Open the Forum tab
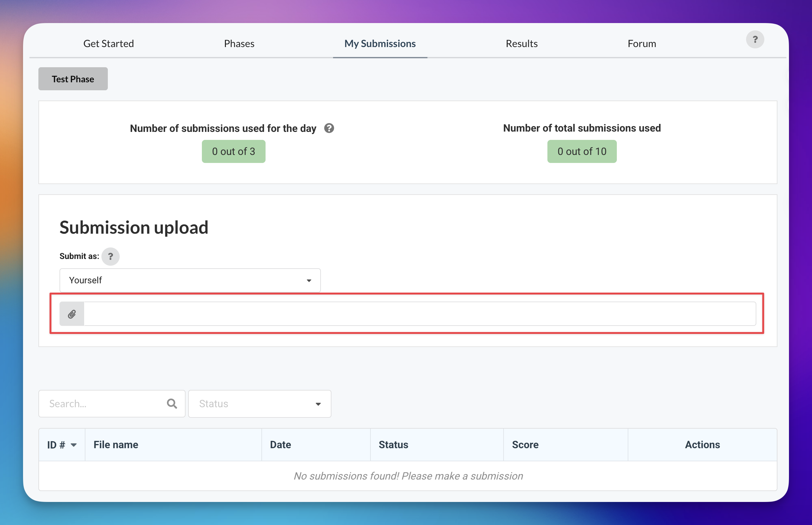This screenshot has height=525, width=812. [x=642, y=44]
